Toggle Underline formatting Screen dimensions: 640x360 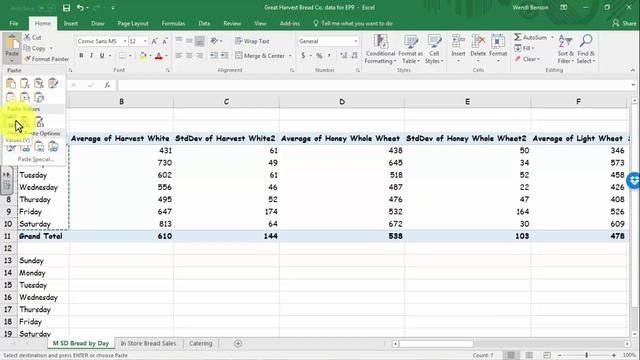102,56
